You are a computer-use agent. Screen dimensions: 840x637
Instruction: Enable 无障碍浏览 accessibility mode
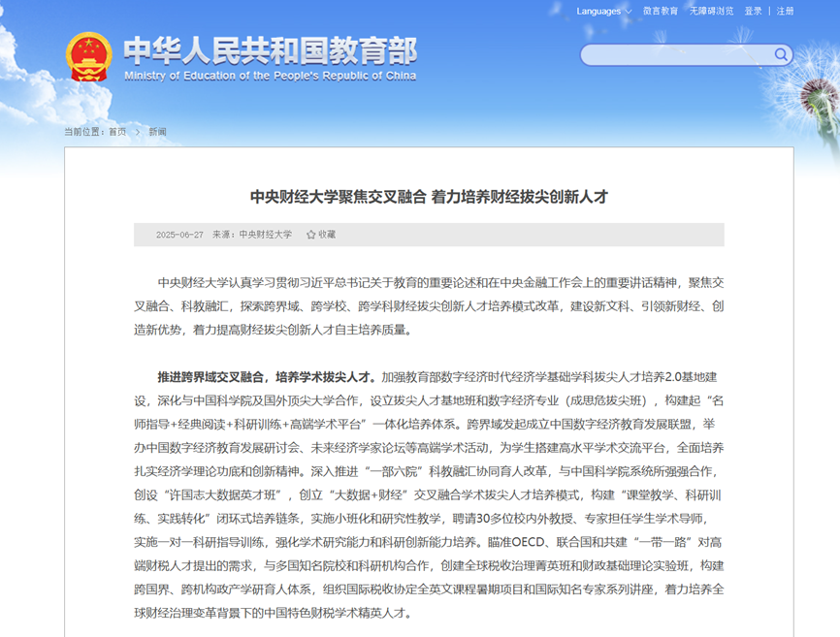pos(711,12)
